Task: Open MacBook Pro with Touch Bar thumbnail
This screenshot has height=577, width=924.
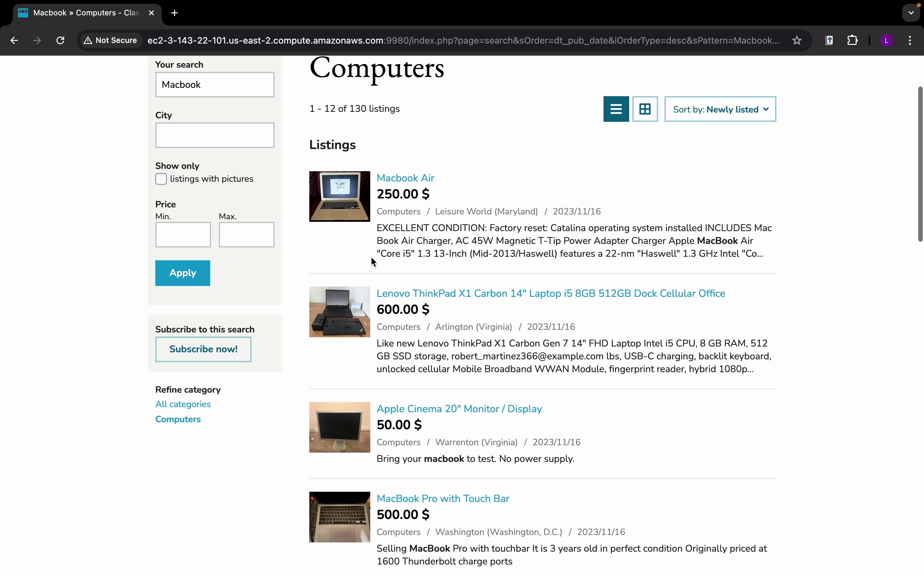Action: pos(339,517)
